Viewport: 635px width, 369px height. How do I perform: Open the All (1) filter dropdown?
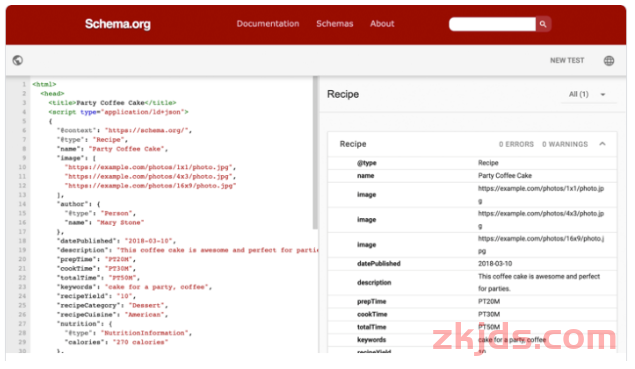pyautogui.click(x=588, y=94)
